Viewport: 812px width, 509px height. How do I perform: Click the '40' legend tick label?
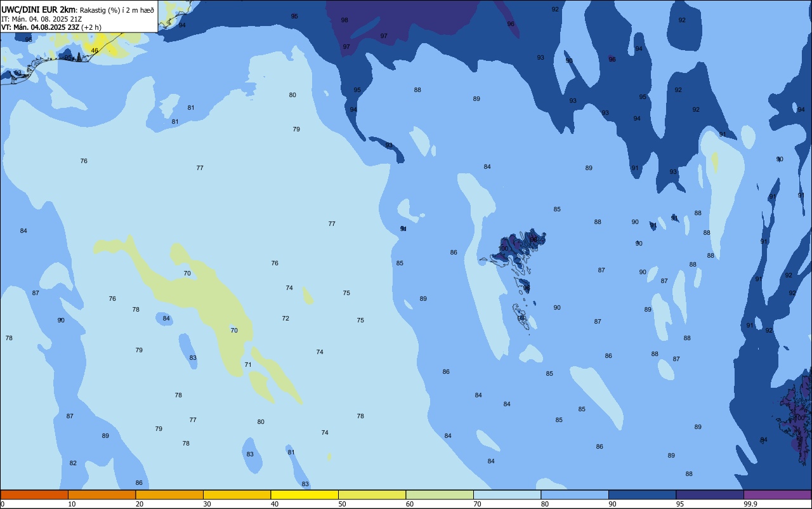click(275, 504)
